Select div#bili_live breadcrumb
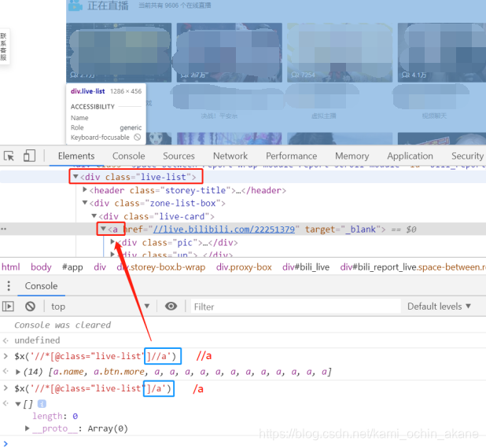Screen dimensions: 486x448 point(306,266)
